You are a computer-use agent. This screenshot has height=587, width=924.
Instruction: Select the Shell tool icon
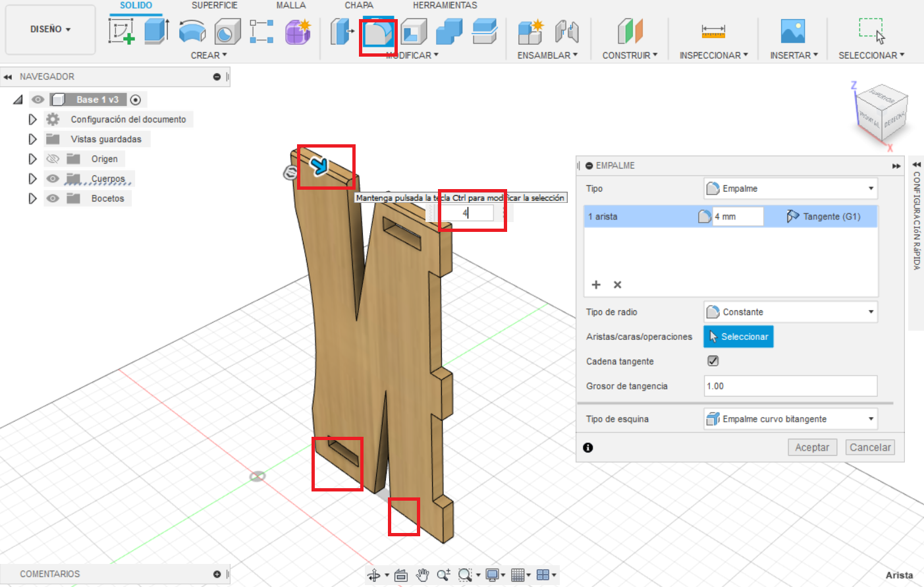point(414,32)
